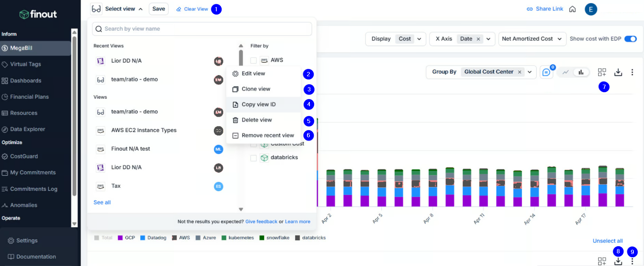This screenshot has width=644, height=266.
Task: Open the X Axis Date dropdown arrow
Action: [x=488, y=39]
